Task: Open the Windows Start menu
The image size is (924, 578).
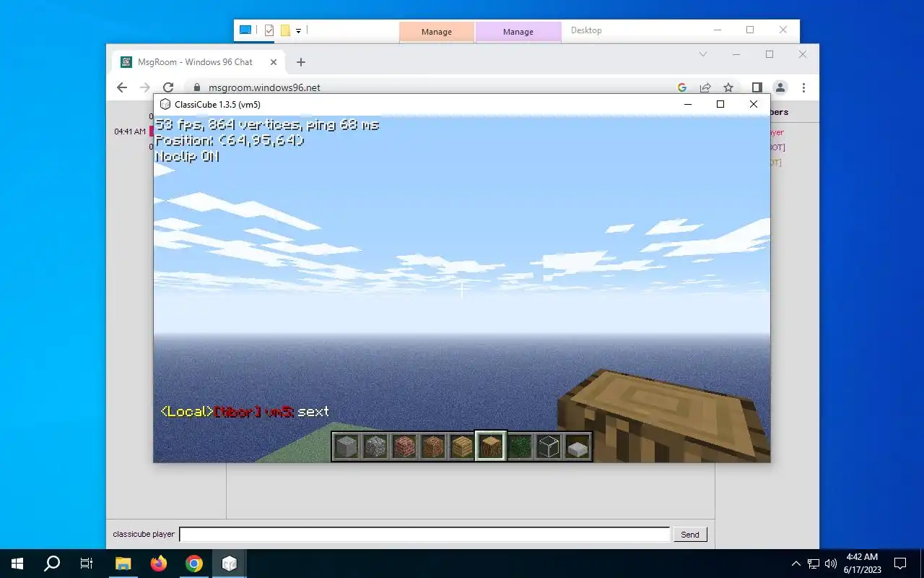Action: (17, 564)
